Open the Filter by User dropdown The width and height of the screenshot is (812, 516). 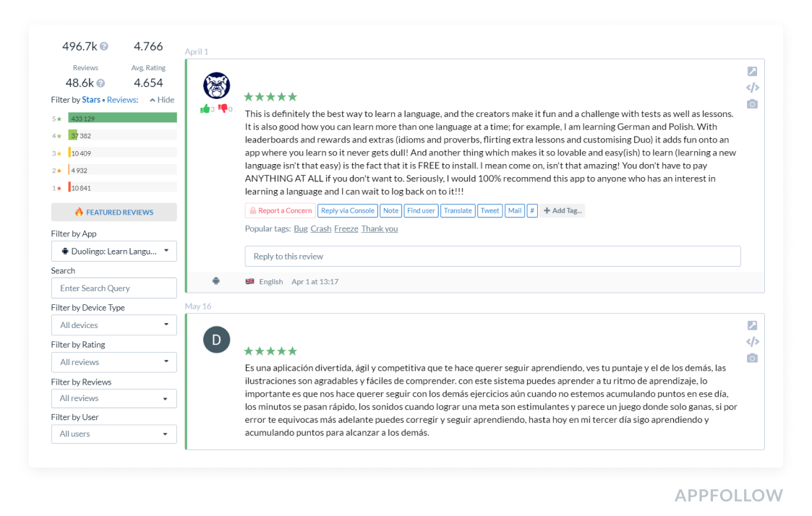click(114, 434)
